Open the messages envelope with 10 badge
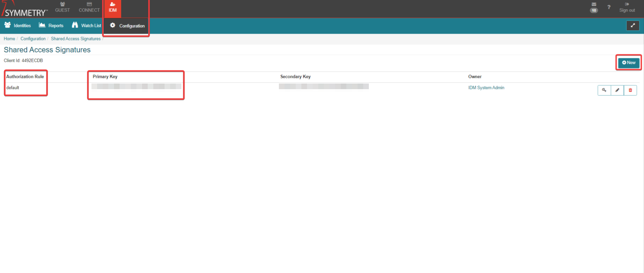644x273 pixels. click(594, 7)
